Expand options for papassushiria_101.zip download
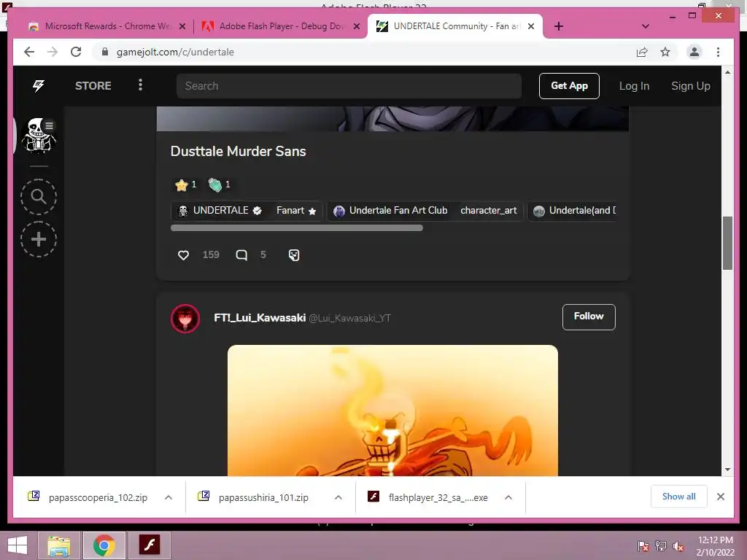This screenshot has width=747, height=560. pos(338,497)
